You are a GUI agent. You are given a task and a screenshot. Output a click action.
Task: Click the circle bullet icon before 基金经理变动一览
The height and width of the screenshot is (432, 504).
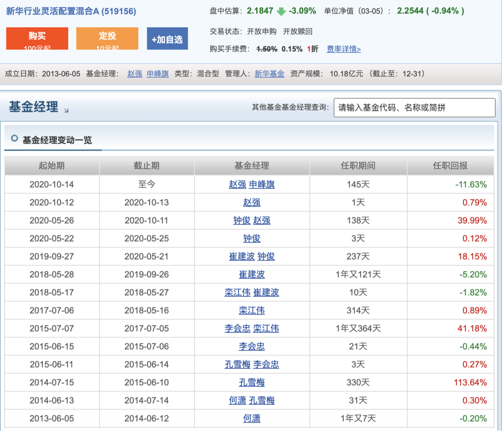point(14,138)
